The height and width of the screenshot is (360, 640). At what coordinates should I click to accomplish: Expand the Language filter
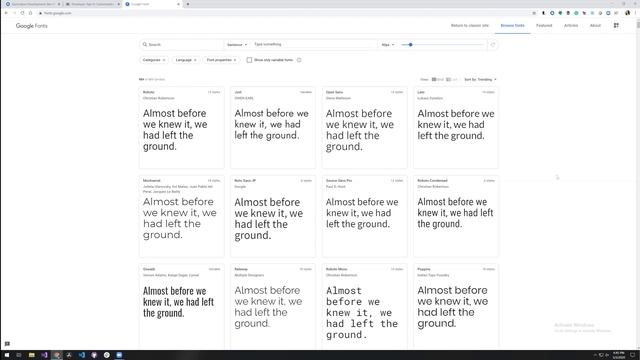[186, 60]
